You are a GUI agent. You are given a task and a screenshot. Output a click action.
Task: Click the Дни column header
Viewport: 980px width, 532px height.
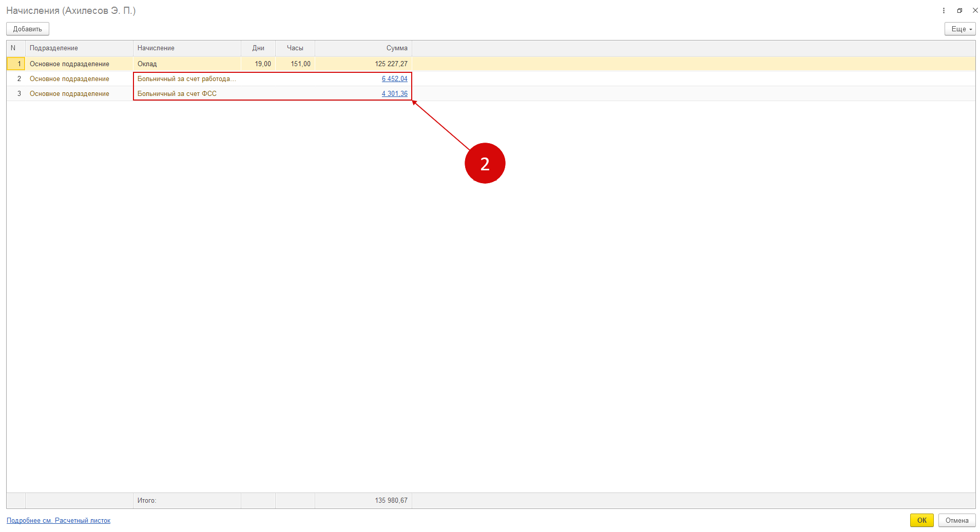click(258, 48)
